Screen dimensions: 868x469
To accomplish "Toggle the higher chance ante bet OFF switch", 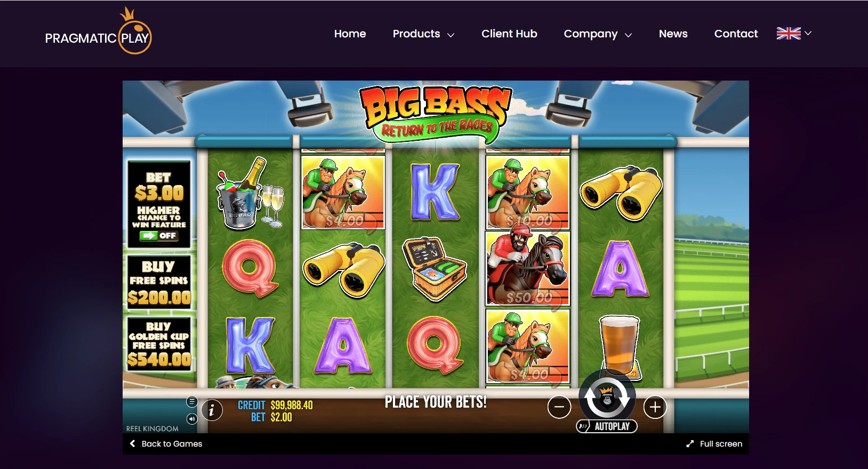I will click(x=158, y=235).
